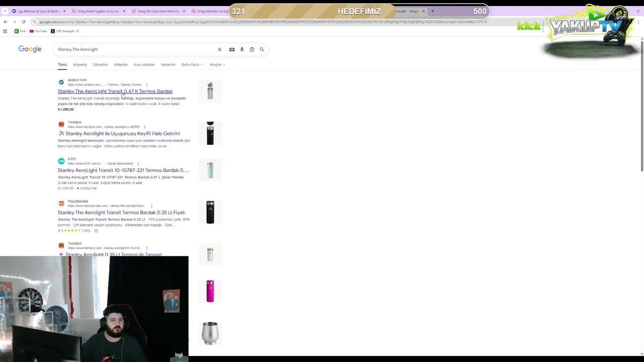Viewport: 644px width, 362px height.
Task: Select the Tümü results filter
Action: (x=62, y=64)
